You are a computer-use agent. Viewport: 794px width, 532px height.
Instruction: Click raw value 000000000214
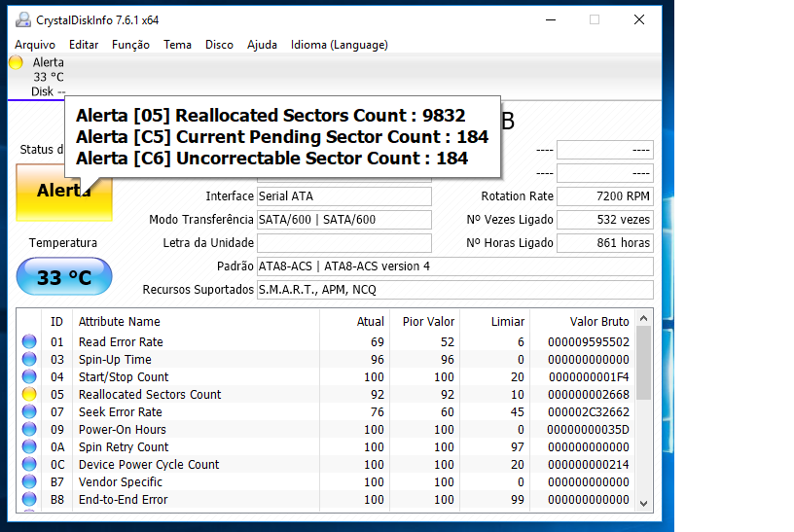tap(589, 465)
